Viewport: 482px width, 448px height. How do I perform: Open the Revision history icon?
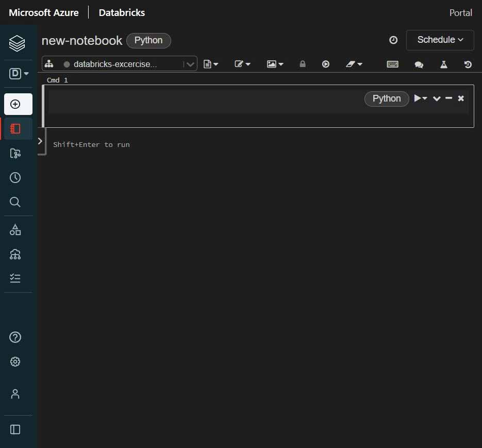(468, 64)
